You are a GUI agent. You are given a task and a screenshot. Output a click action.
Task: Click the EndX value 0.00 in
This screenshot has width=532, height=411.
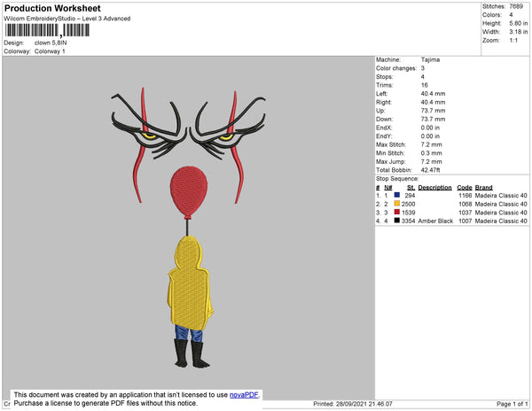430,128
